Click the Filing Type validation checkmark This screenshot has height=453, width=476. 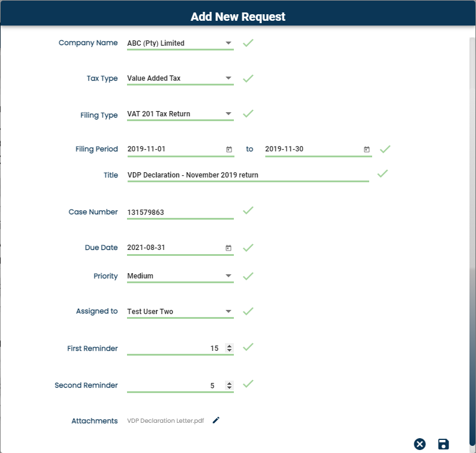pyautogui.click(x=248, y=113)
